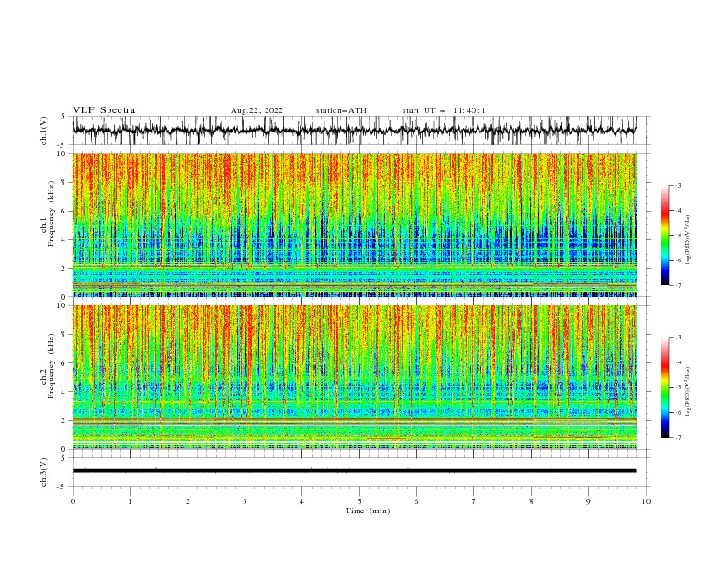Click the -3 tick on upper color bar
This screenshot has height=563, width=728.
click(677, 185)
